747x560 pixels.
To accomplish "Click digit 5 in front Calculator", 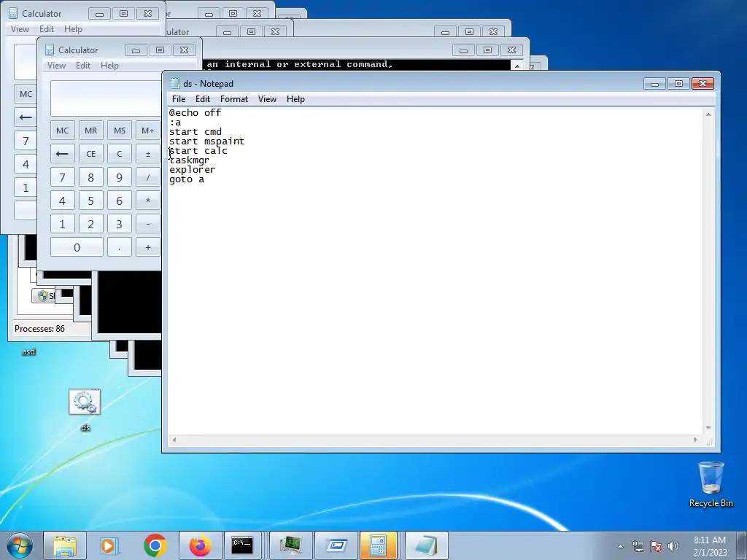I will click(91, 201).
